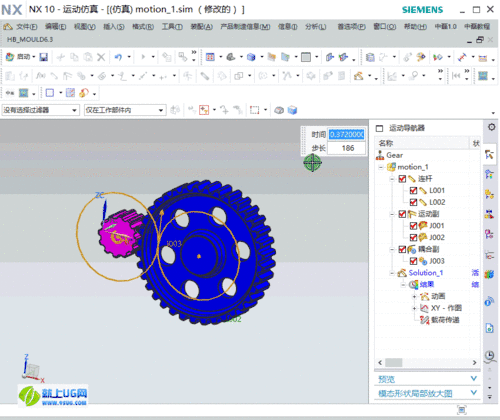Image resolution: width=500 pixels, height=420 pixels.
Task: Click the navigator horizontal scrollbar thumb
Action: click(393, 362)
